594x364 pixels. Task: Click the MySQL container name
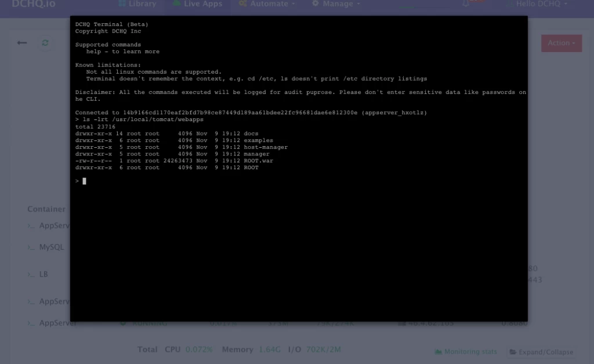pos(52,247)
